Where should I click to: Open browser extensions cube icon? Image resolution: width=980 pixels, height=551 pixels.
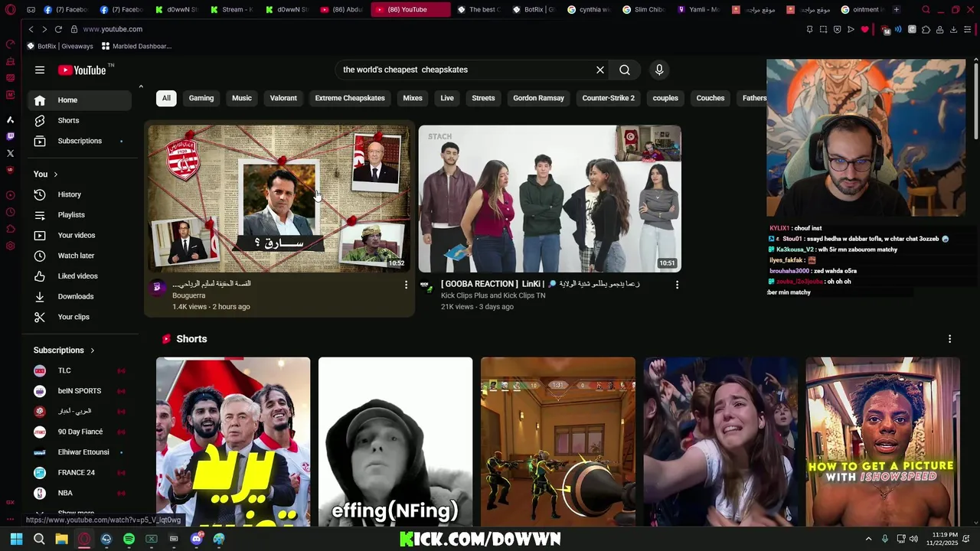click(926, 29)
